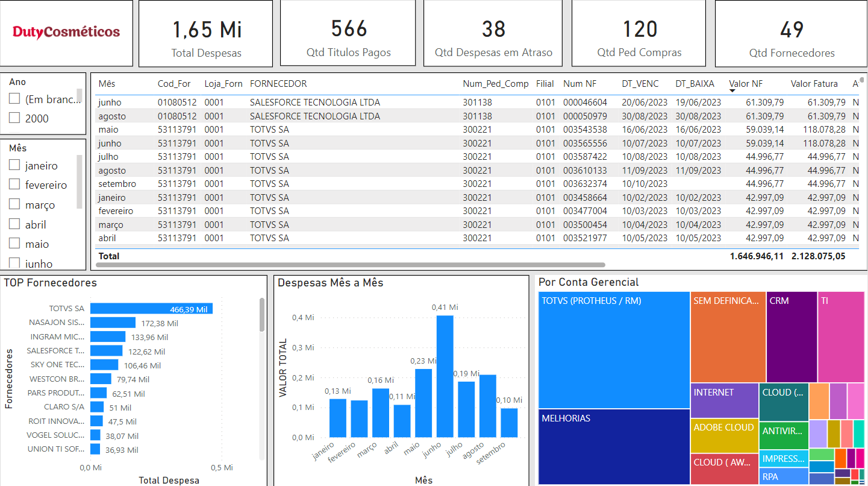Click NF number 000046604 in table
This screenshot has width=868, height=486.
click(585, 103)
